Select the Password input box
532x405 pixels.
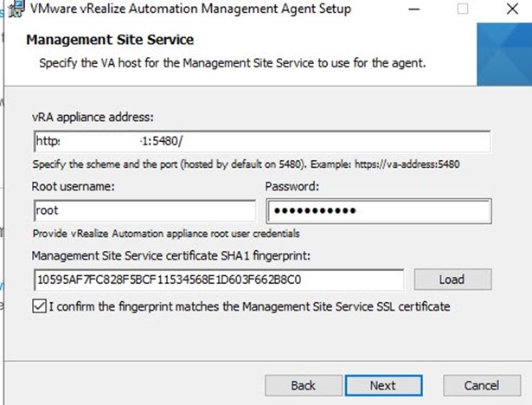(x=379, y=211)
